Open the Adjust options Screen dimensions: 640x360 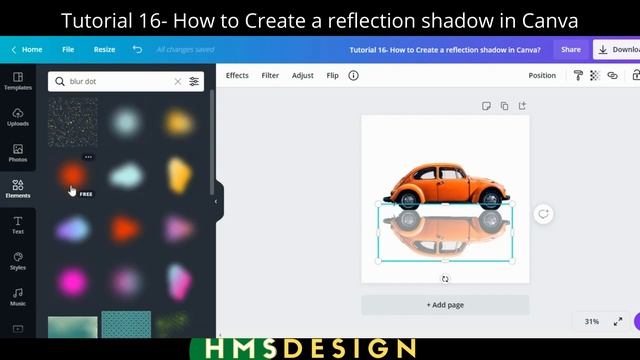pos(302,76)
